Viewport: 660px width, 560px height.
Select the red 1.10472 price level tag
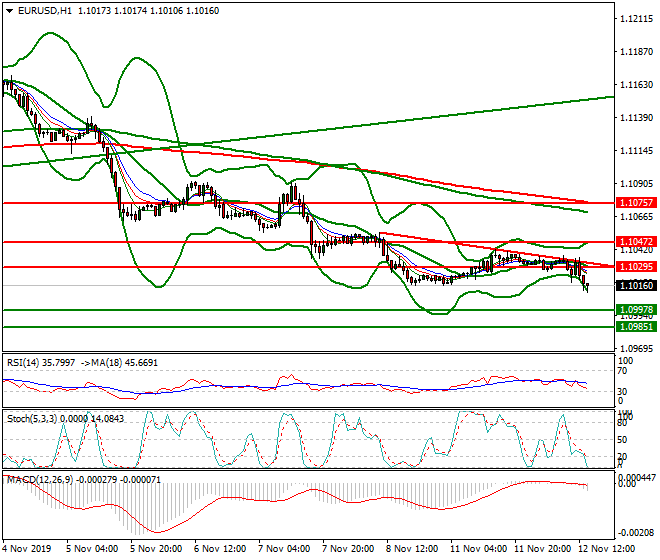pyautogui.click(x=636, y=242)
